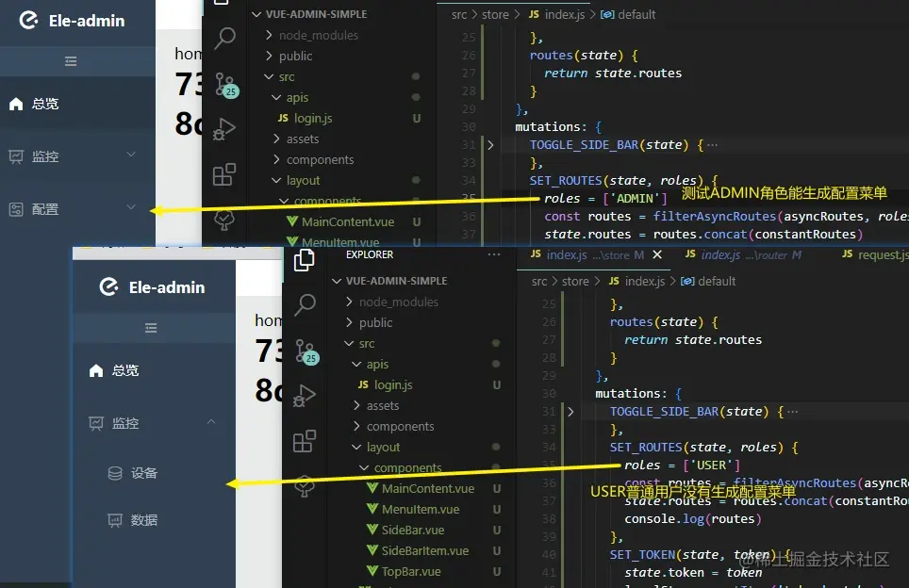Expand assets folder in USER-roles explorer
This screenshot has height=588, width=909.
(x=356, y=405)
